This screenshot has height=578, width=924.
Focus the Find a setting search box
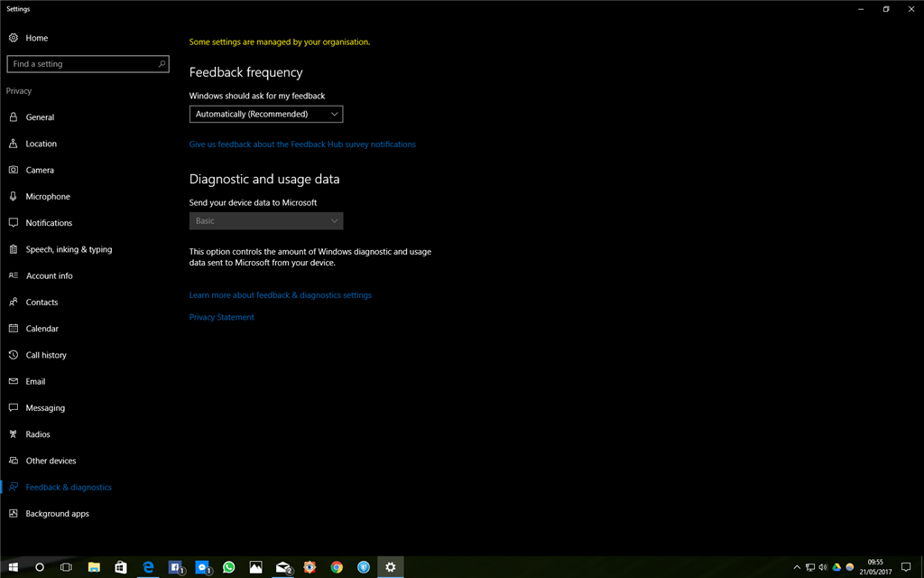[88, 64]
